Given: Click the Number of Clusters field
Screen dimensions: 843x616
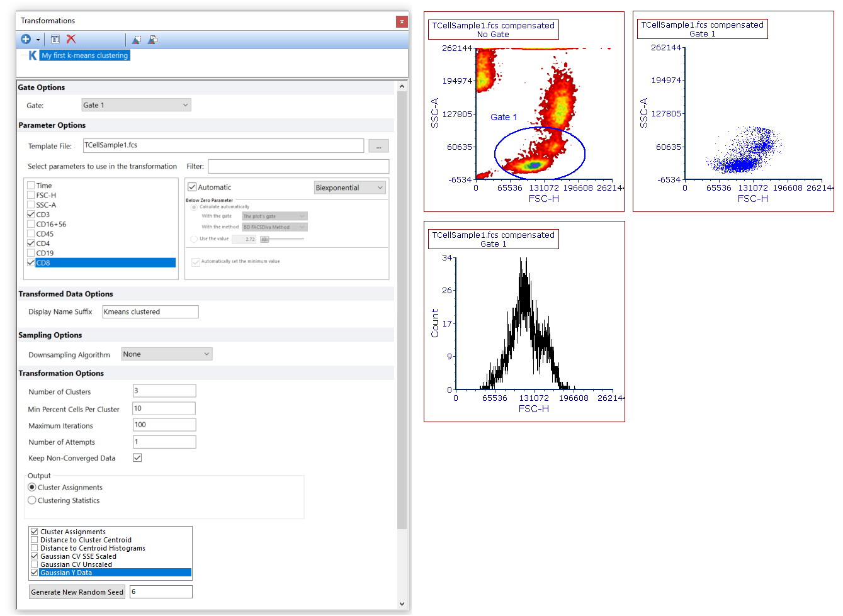Looking at the screenshot, I should pos(164,391).
